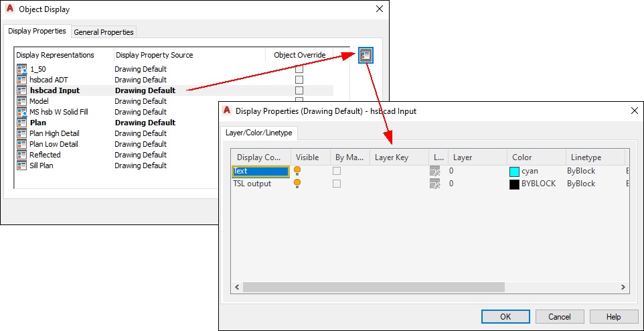Screen dimensions: 644x331
Task: Enable Object Override for 1_50
Action: point(299,69)
